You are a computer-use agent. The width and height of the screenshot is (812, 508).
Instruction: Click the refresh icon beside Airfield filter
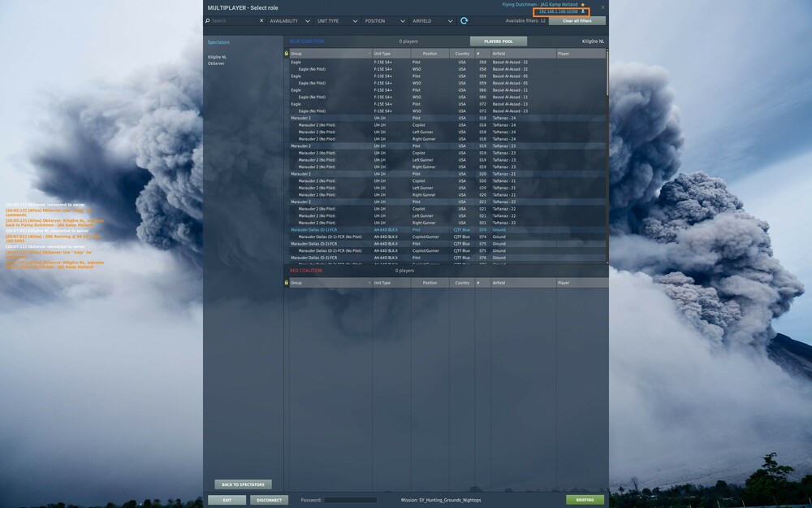(464, 21)
